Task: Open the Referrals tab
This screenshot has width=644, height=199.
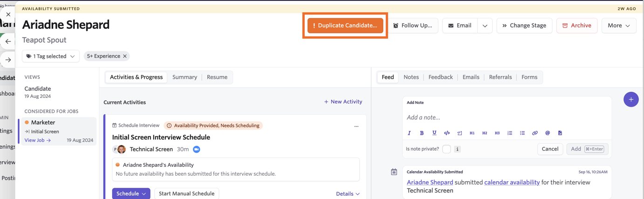Action: click(500, 77)
